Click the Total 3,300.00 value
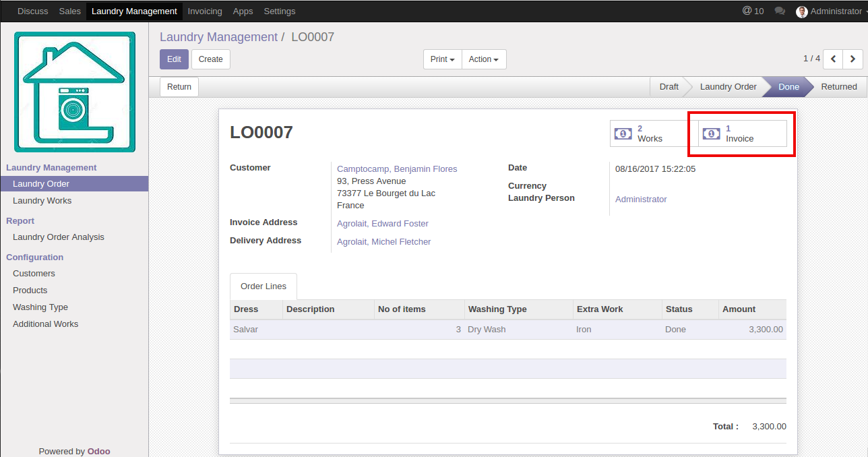The width and height of the screenshot is (868, 457). coord(769,427)
